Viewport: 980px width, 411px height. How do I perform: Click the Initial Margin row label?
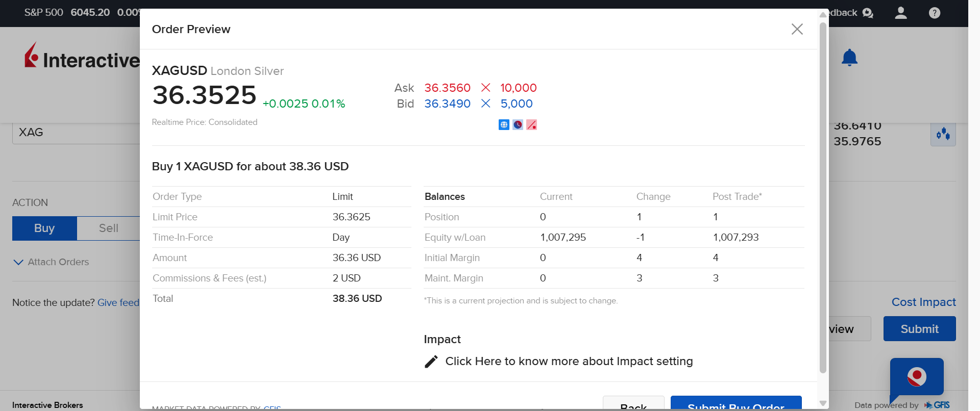[452, 258]
